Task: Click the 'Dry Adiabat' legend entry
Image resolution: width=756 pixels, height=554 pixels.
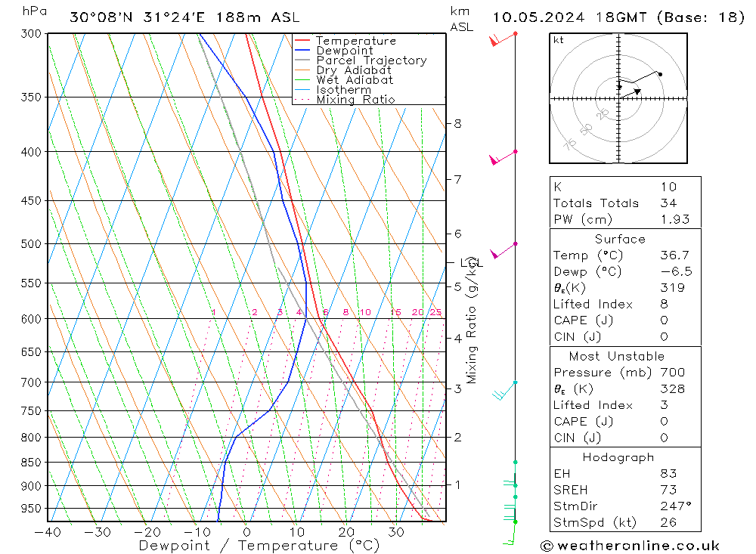Action: [x=342, y=70]
